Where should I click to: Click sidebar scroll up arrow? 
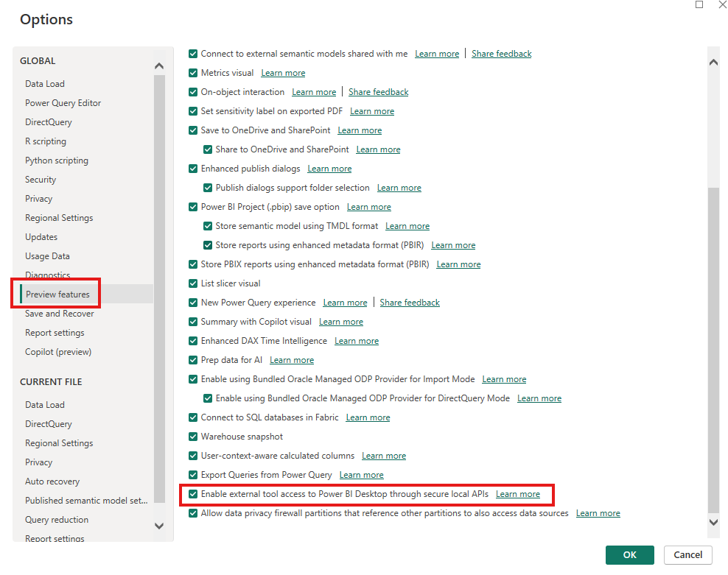(159, 66)
